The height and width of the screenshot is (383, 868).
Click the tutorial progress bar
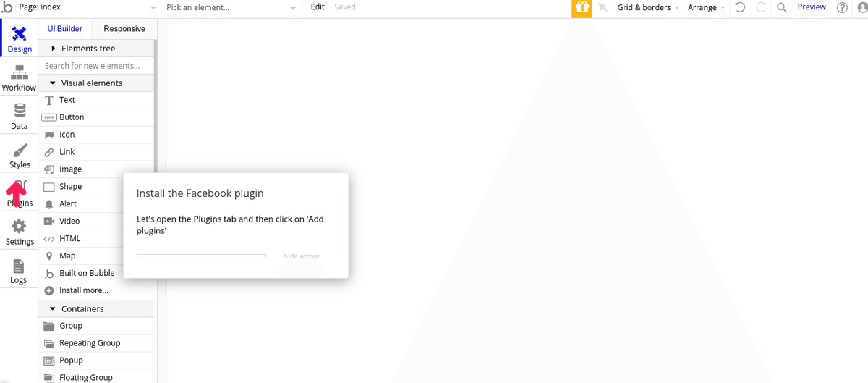(x=201, y=256)
